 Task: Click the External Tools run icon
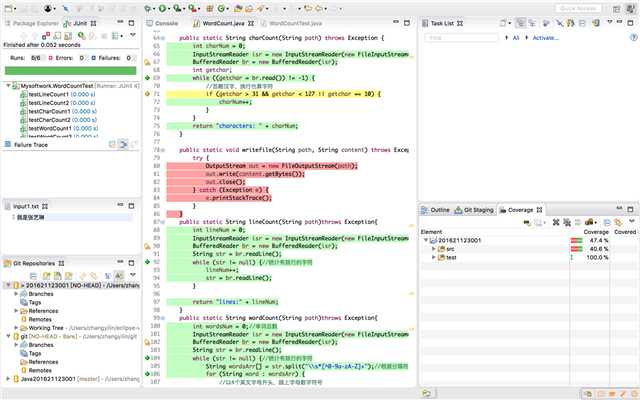[191, 9]
